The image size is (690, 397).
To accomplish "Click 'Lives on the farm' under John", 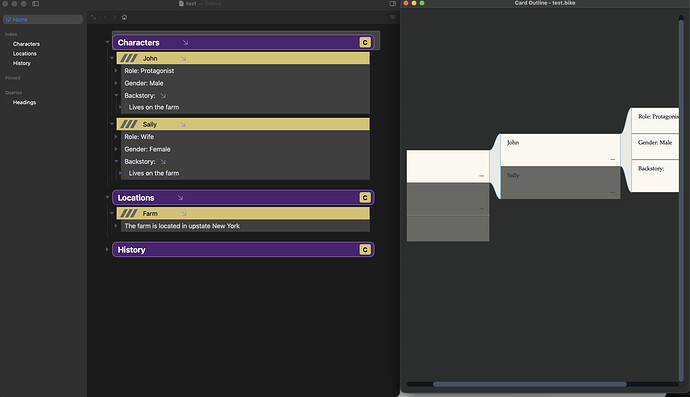I will click(154, 107).
